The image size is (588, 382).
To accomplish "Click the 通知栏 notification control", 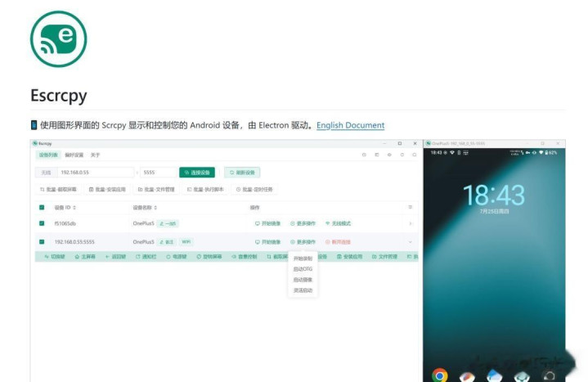I will point(146,257).
